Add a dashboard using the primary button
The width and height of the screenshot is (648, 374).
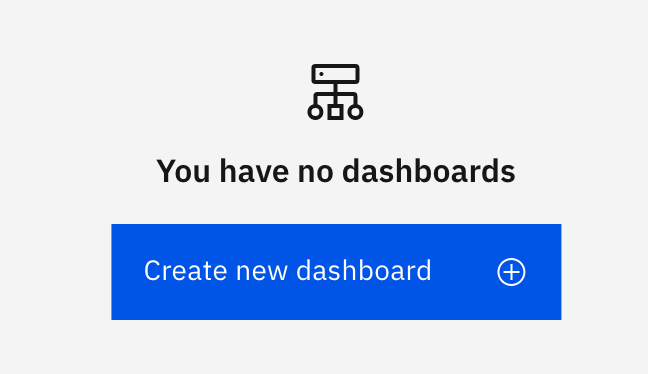pos(336,272)
